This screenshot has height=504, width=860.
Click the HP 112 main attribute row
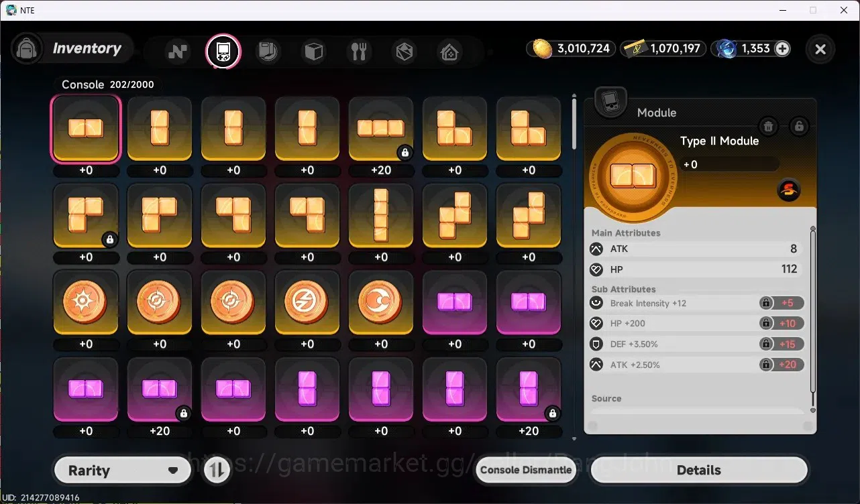(x=696, y=269)
